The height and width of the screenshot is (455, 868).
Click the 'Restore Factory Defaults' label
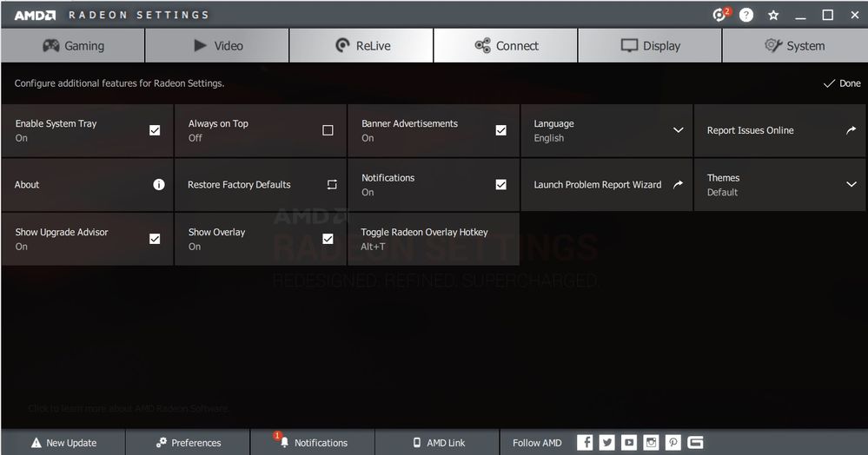[239, 184]
